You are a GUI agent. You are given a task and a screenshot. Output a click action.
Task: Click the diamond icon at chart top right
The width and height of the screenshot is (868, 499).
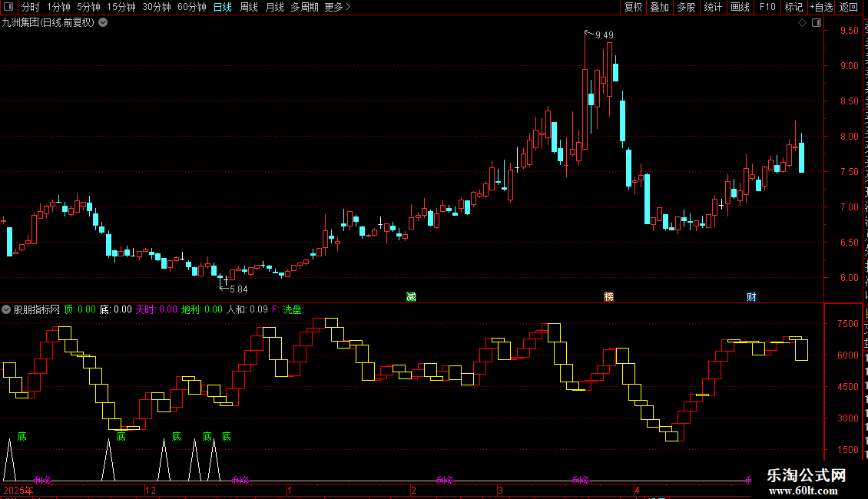click(802, 23)
